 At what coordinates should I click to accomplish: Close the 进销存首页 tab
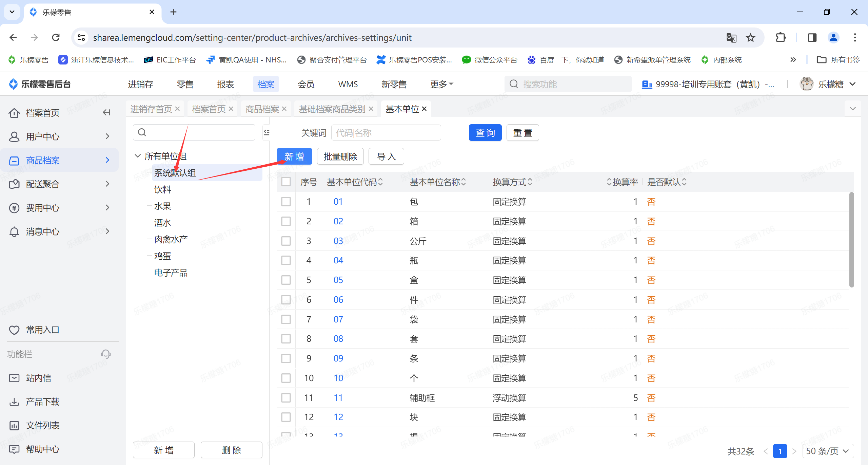pyautogui.click(x=177, y=109)
